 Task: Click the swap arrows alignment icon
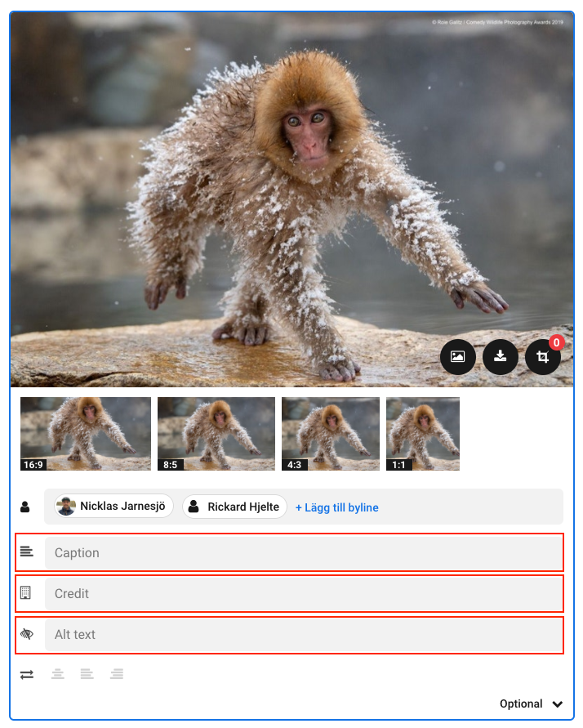(27, 674)
